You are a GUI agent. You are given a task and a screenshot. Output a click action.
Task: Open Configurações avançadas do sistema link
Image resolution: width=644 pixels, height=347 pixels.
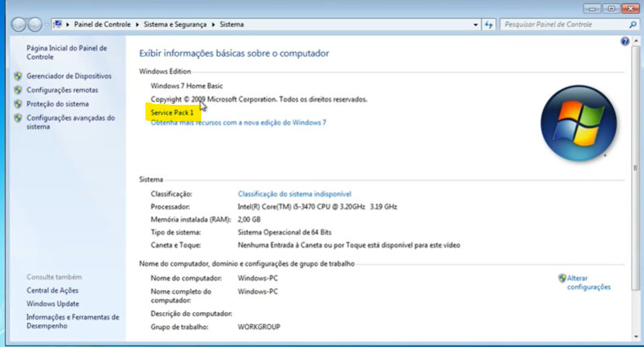coord(71,122)
